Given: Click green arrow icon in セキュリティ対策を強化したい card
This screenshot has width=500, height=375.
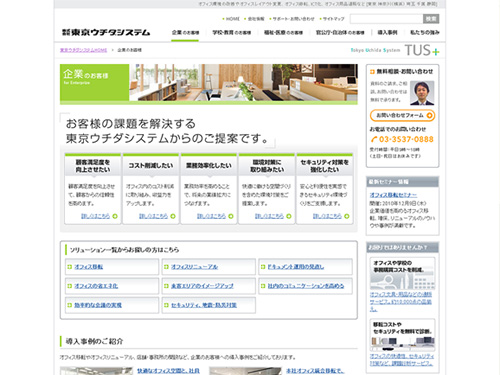Looking at the screenshot, I should pos(347,216).
